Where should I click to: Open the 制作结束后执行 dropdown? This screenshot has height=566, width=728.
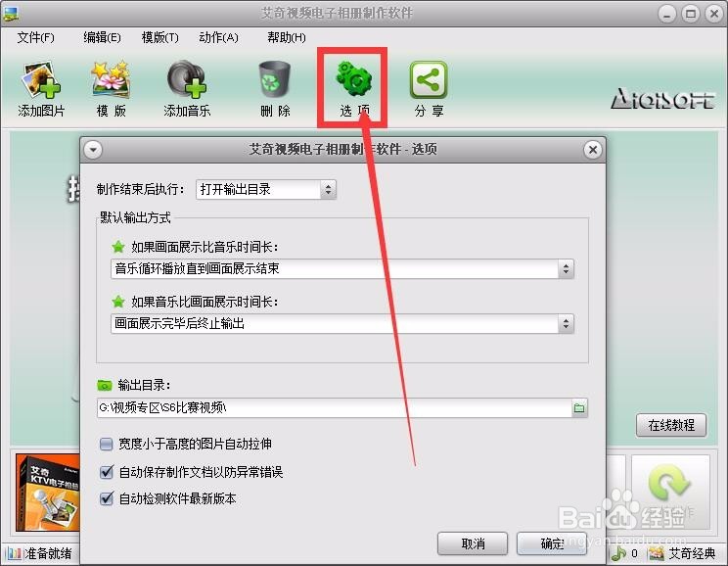pyautogui.click(x=266, y=189)
